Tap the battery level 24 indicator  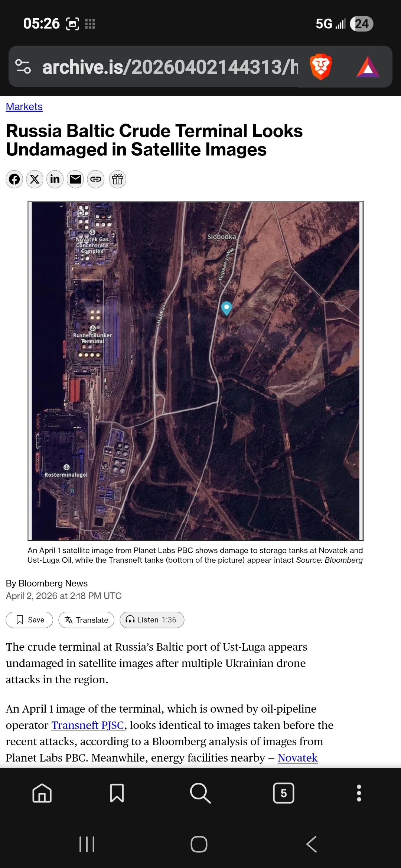click(x=362, y=24)
